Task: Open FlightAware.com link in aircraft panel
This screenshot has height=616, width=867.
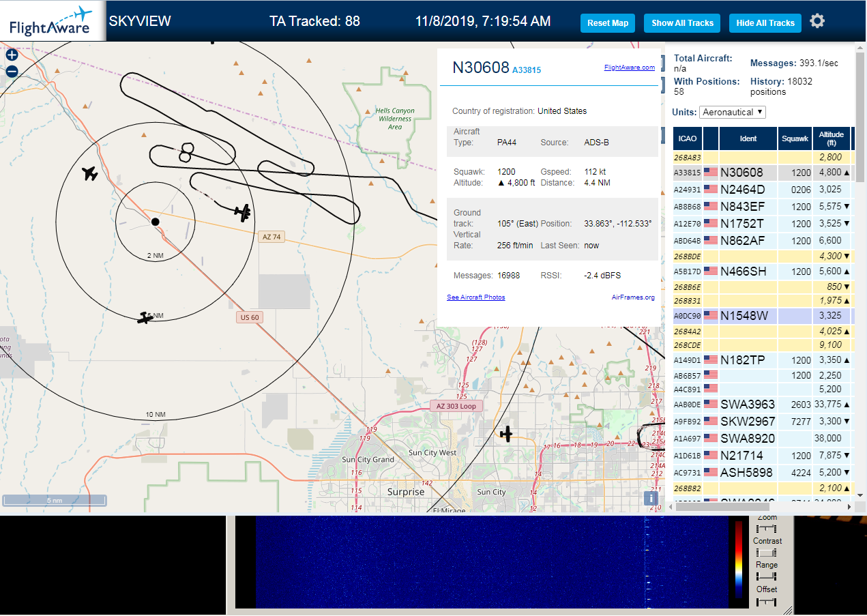Action: pyautogui.click(x=630, y=67)
